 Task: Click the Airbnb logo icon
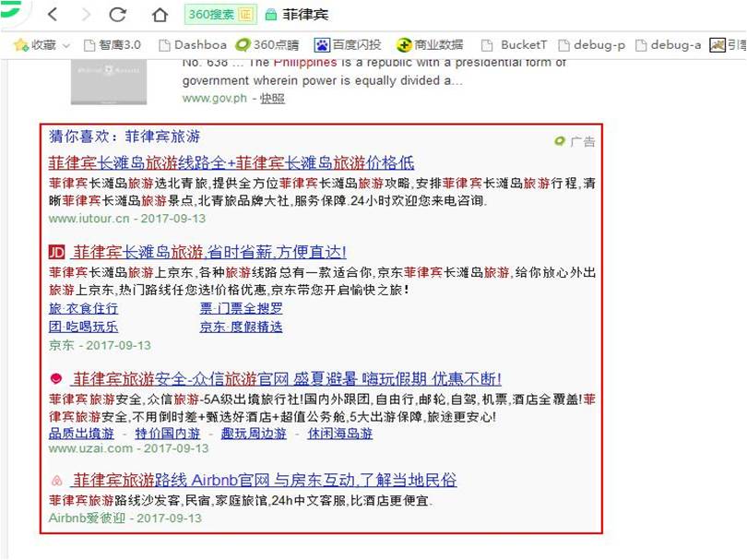(56, 480)
